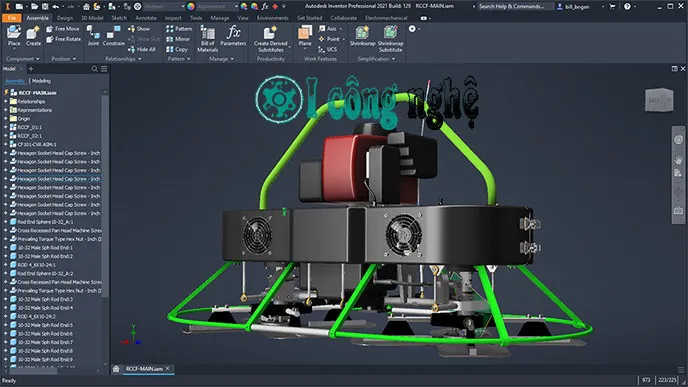Click Search Help & Commands field

(515, 7)
